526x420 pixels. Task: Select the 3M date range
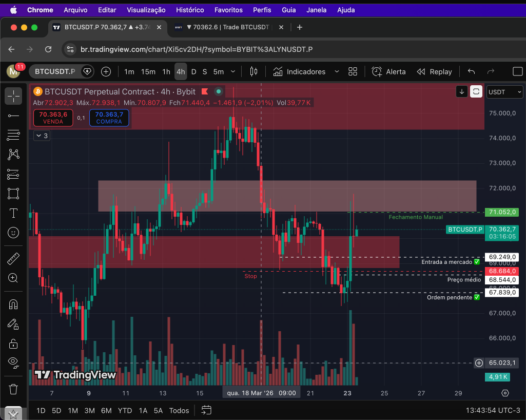pos(89,410)
